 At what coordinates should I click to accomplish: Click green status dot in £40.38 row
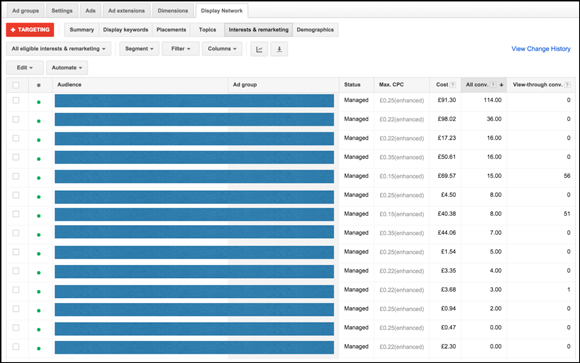point(38,216)
